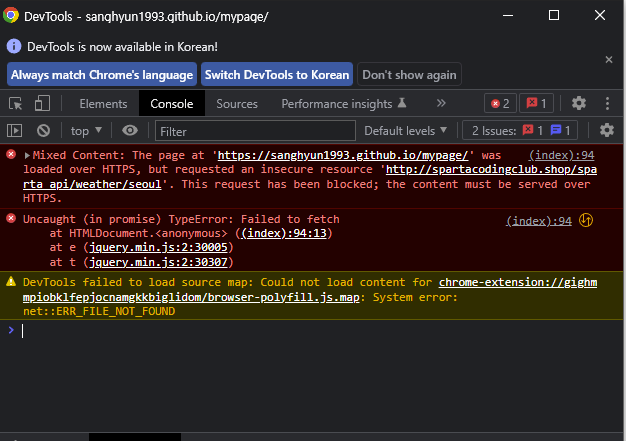Open jquery.min.js:2:30307 source link
626x441 pixels.
158,262
